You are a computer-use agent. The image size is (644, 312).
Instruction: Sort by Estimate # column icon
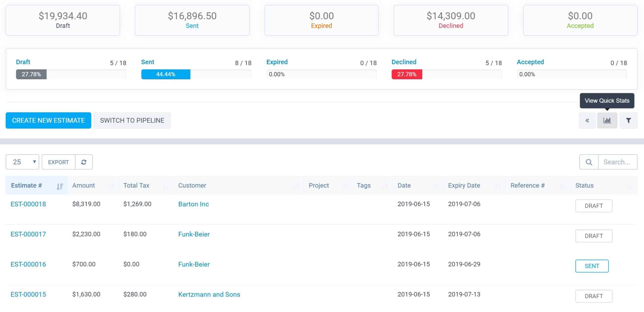coord(60,186)
